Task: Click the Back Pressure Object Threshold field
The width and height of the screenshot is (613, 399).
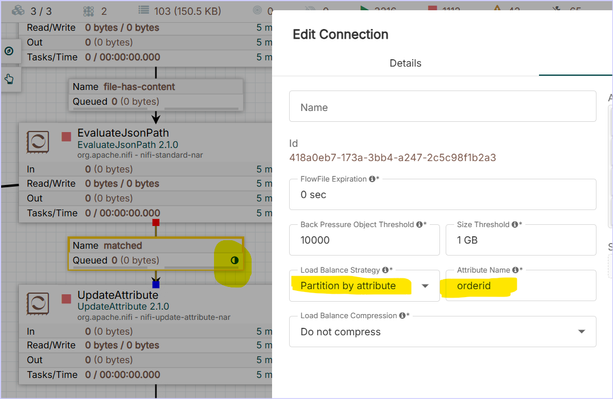Action: [x=364, y=240]
